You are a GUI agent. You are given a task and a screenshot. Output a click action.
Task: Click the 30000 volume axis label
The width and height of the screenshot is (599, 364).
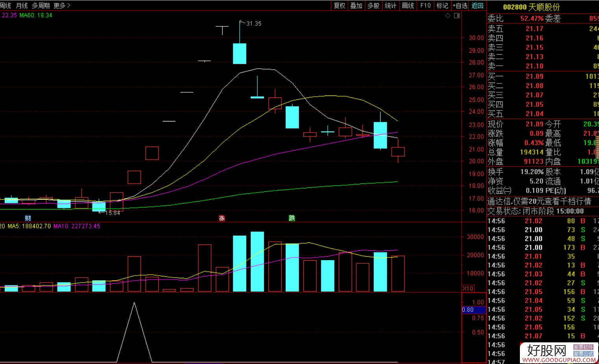click(475, 237)
